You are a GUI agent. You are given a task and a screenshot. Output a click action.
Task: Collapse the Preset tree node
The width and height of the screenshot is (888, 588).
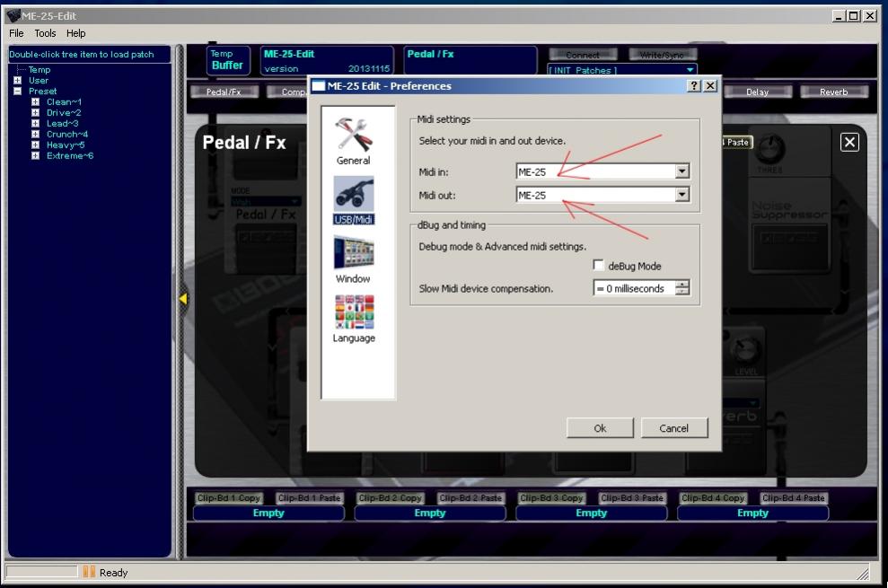pyautogui.click(x=18, y=92)
